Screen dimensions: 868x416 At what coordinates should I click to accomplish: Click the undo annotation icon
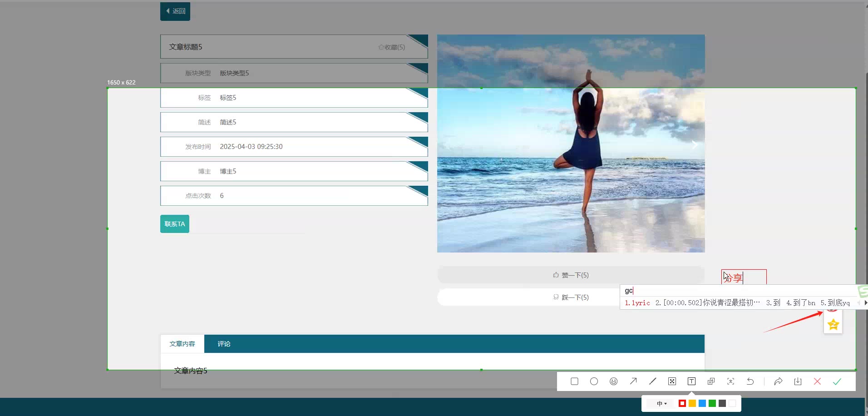pyautogui.click(x=750, y=381)
